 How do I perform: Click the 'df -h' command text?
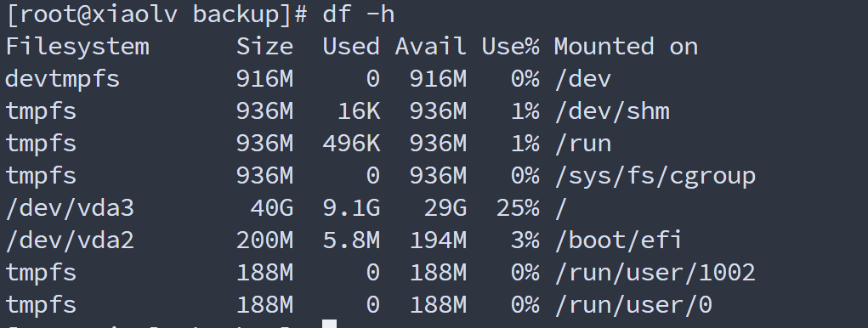358,14
